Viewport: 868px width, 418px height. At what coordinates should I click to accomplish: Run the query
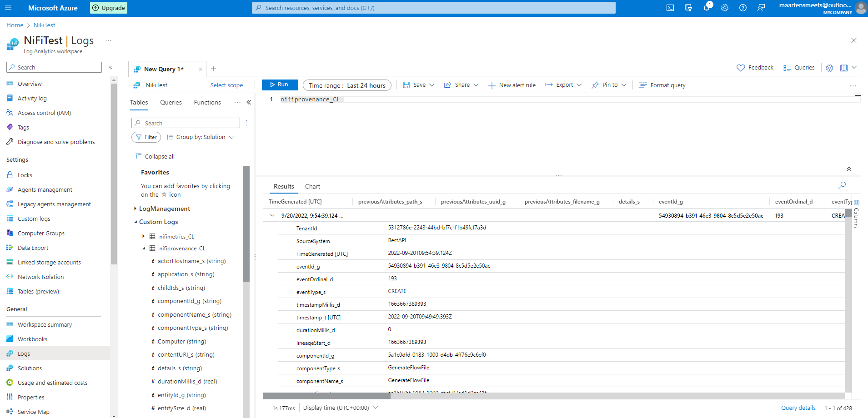(280, 85)
